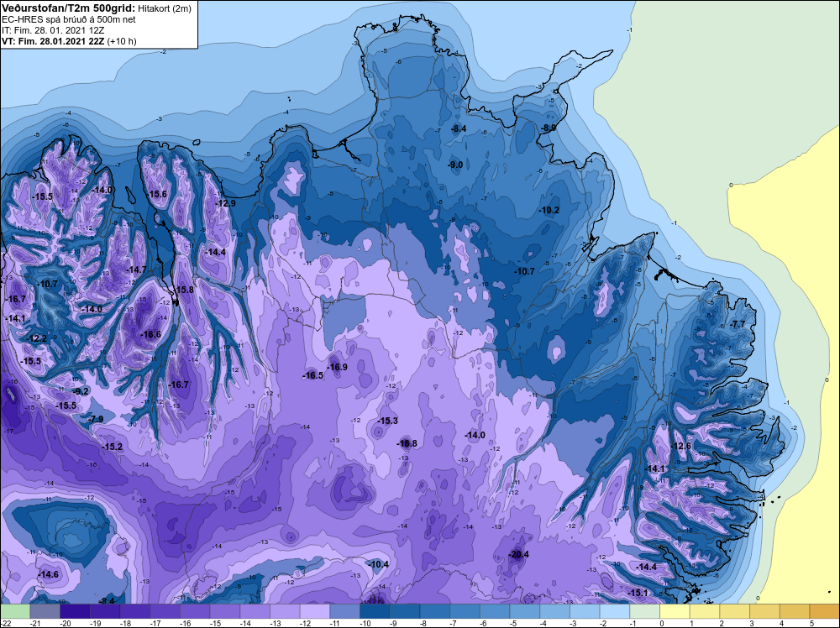Click the pale green legend swatch starting at -1
This screenshot has height=628, width=840.
click(x=645, y=611)
